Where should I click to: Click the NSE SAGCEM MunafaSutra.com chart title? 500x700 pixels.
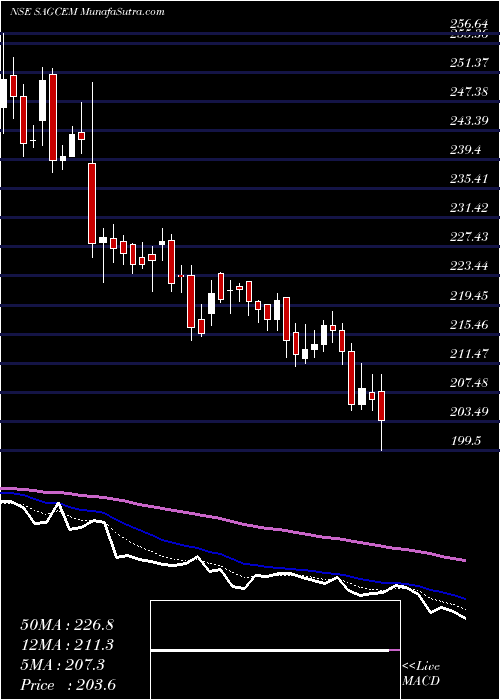point(87,12)
